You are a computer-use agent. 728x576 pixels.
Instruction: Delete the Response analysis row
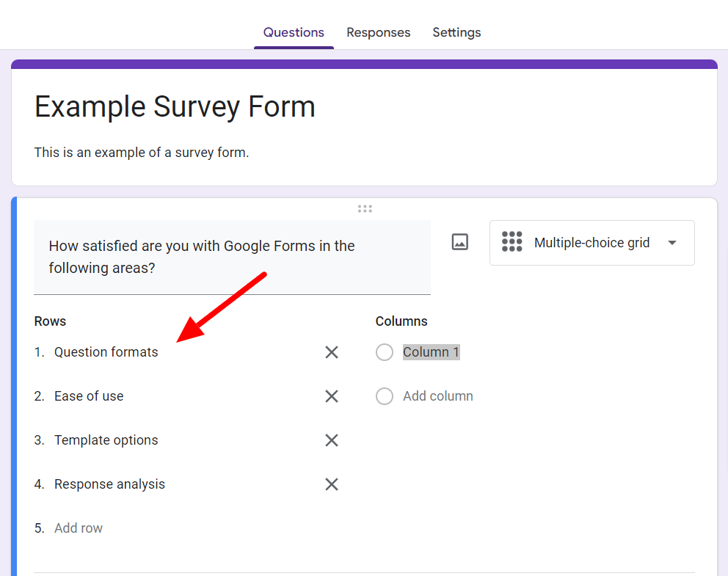[332, 484]
